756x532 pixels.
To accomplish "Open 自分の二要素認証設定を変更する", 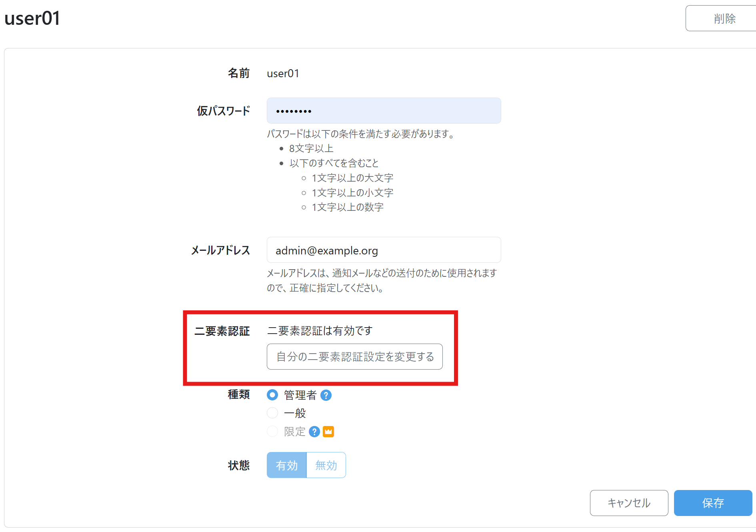I will point(354,356).
